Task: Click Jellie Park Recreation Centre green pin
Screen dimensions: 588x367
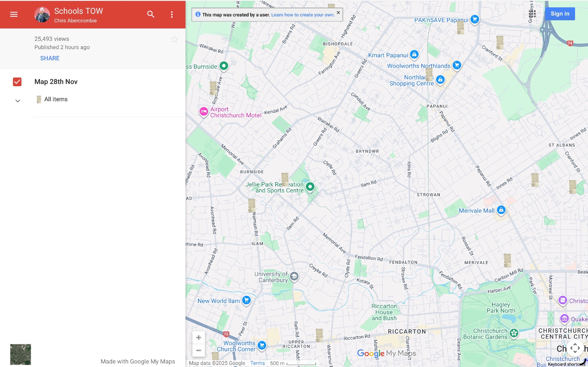Action: click(310, 187)
